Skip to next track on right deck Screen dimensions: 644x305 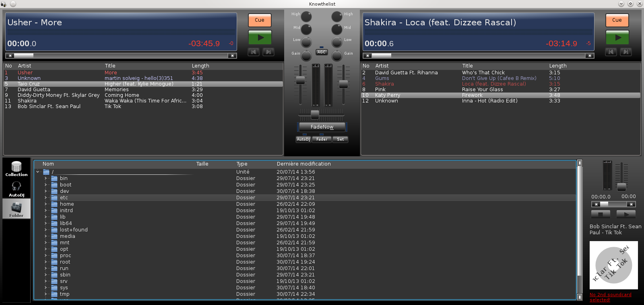626,51
